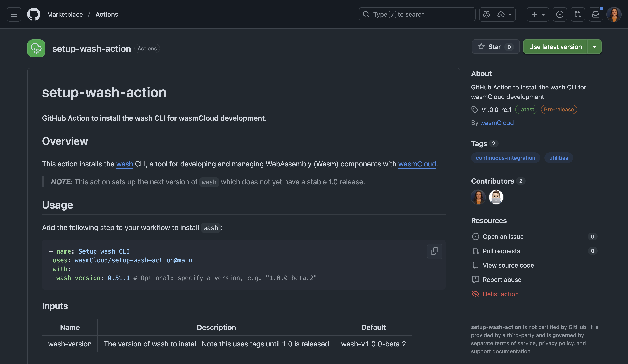Select Actions in the breadcrumb navigation
The image size is (628, 364).
coord(107,14)
